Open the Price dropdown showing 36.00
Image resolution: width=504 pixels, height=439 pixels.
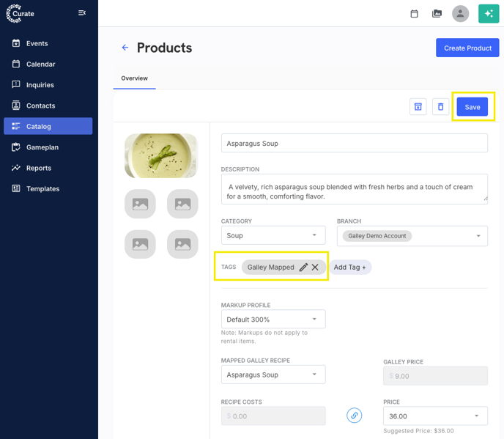435,416
